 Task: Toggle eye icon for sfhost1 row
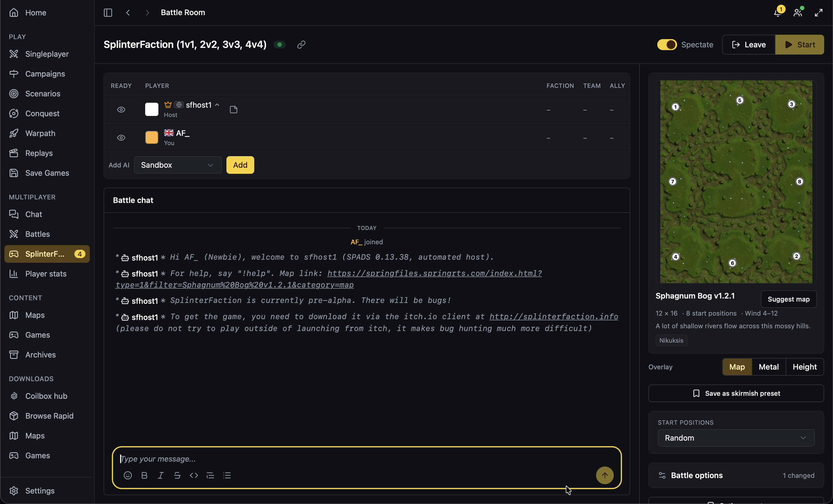tap(121, 110)
